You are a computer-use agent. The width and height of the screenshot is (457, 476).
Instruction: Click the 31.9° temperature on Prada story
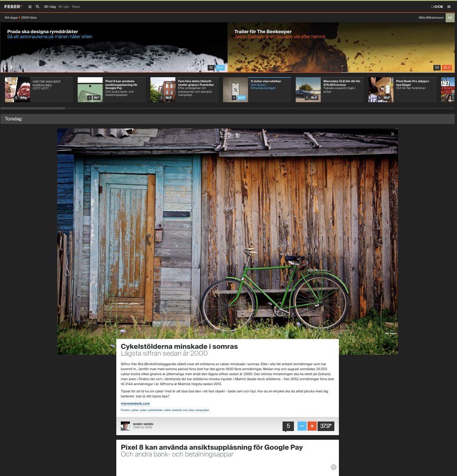220,68
